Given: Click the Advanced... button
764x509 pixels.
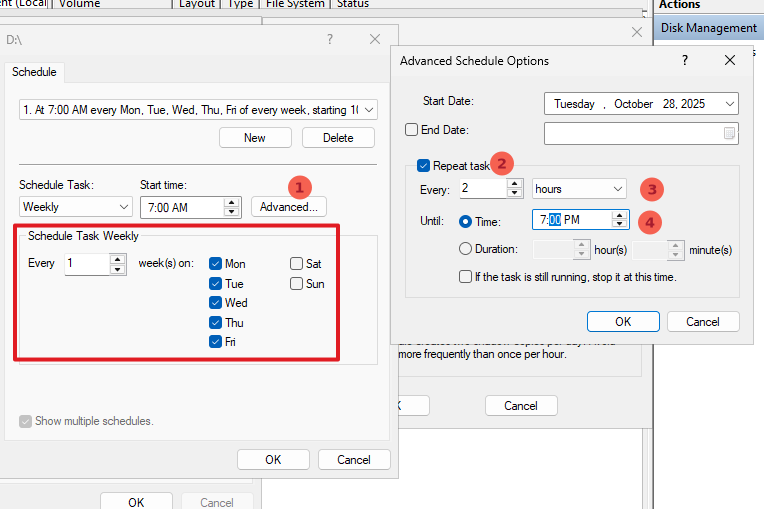Looking at the screenshot, I should [289, 207].
